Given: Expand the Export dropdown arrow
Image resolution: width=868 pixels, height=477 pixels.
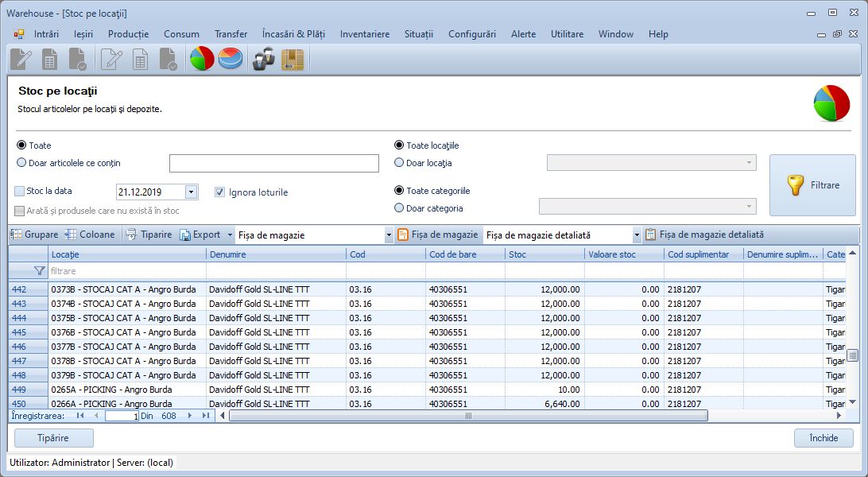Looking at the screenshot, I should [230, 235].
